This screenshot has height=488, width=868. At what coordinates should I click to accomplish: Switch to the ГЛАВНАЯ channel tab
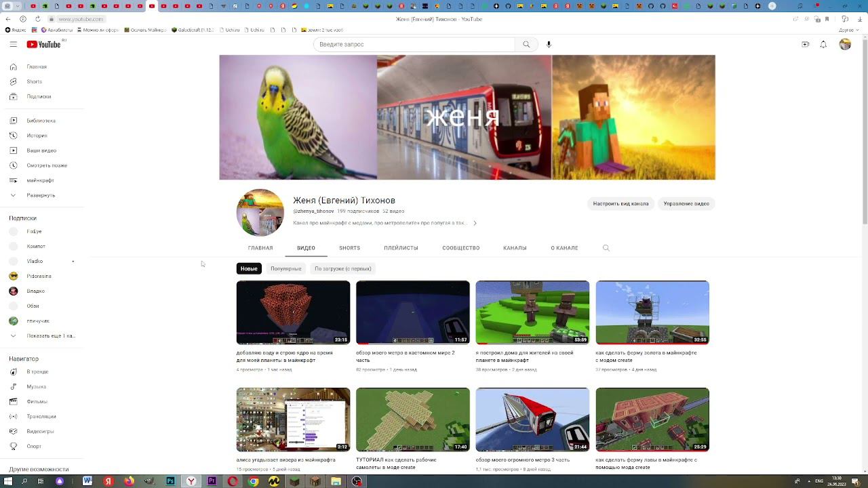tap(260, 248)
